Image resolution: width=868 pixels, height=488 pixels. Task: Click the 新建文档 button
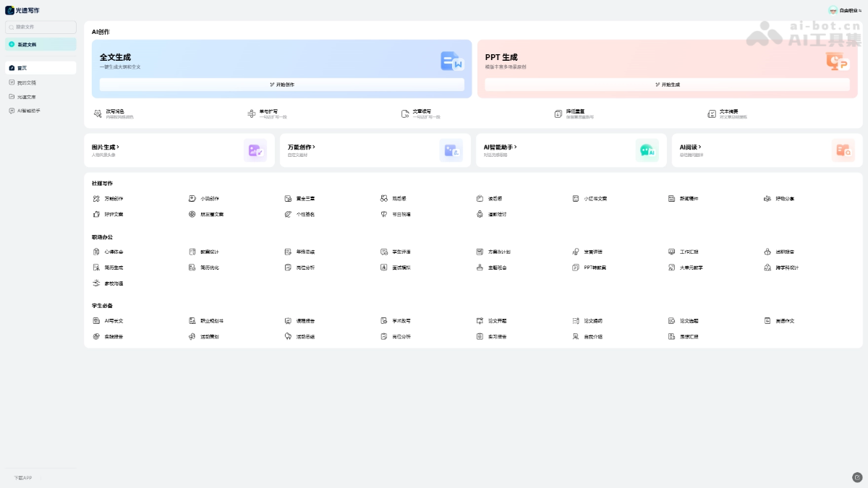tap(41, 44)
